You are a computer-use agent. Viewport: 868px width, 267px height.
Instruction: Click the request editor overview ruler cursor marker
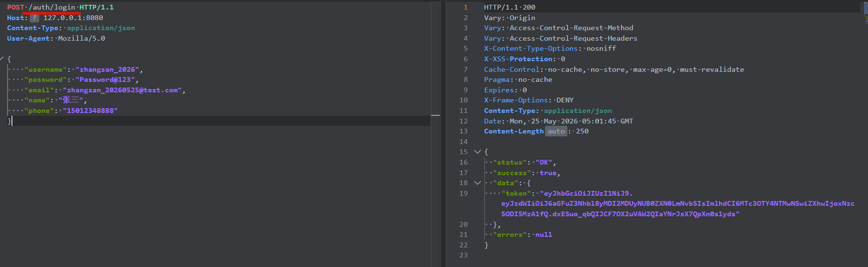[435, 115]
